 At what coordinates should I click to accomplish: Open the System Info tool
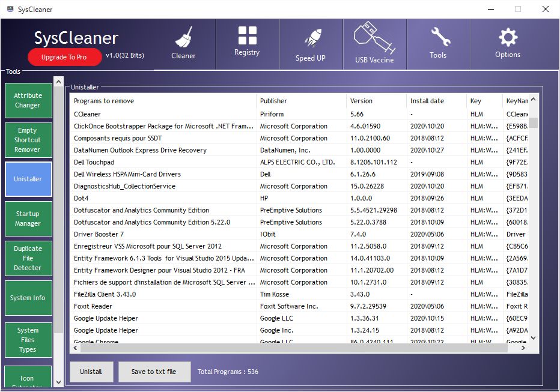[28, 298]
